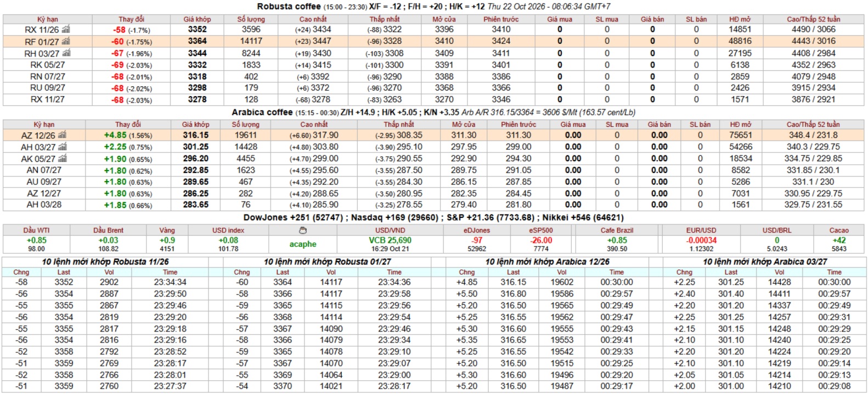Click the eDJones header
This screenshot has width=868, height=394.
click(477, 230)
